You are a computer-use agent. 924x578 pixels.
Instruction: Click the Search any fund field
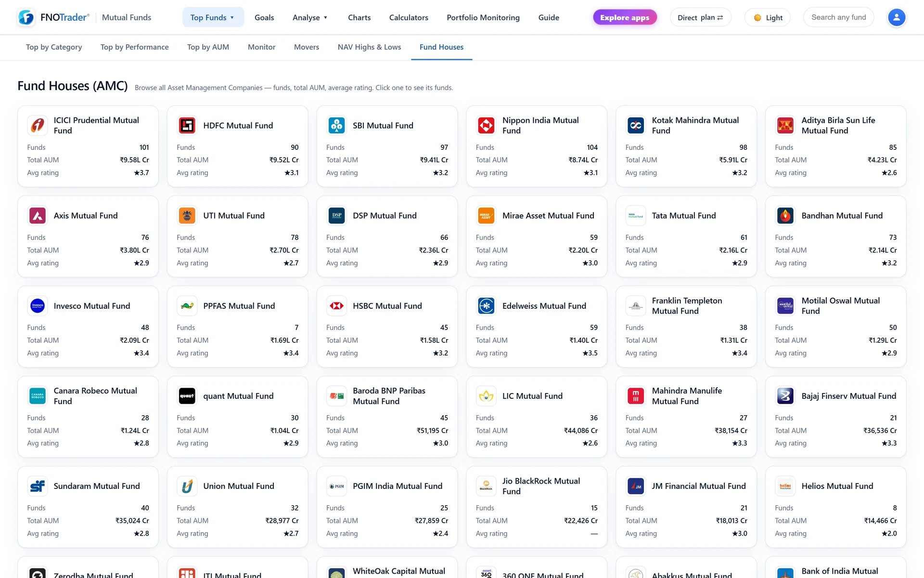[838, 17]
